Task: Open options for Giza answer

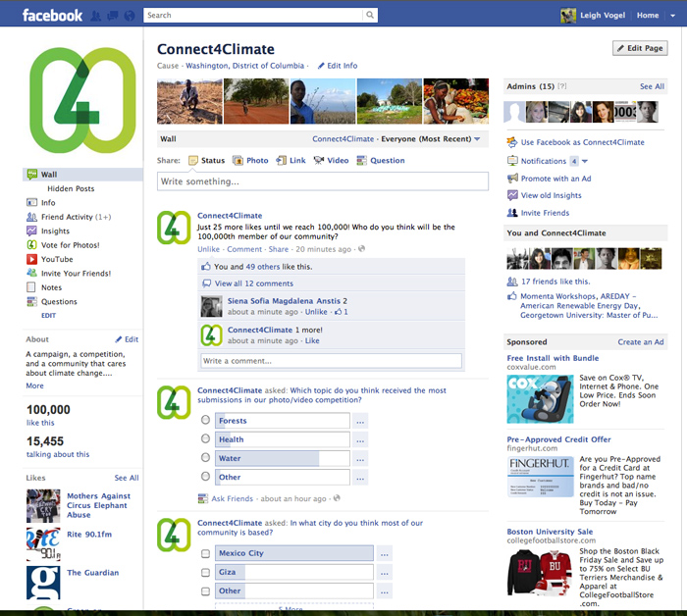Action: [x=385, y=572]
